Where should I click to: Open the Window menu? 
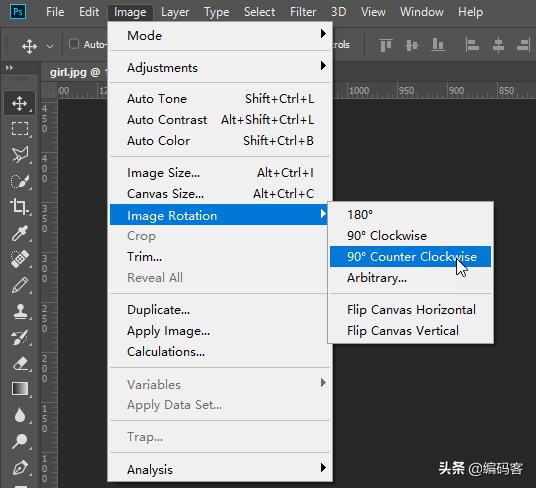(422, 12)
